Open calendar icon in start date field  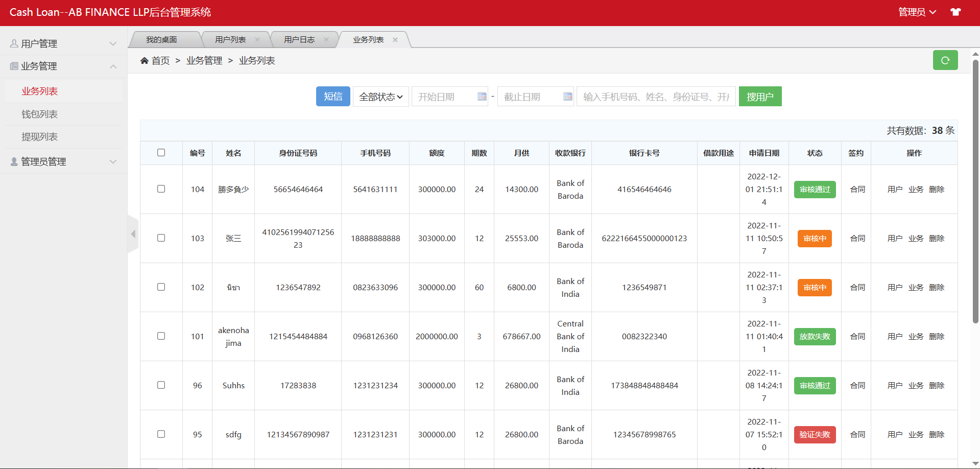(x=482, y=97)
